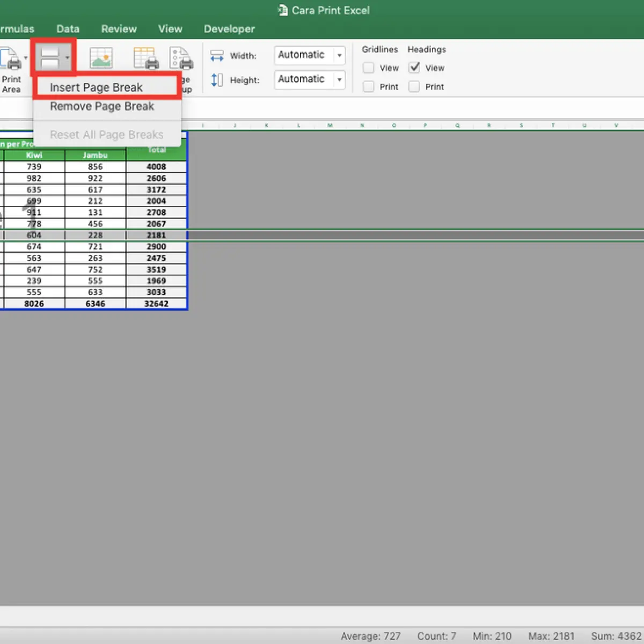Select cell with value 263
The image size is (644, 644).
[x=96, y=258]
